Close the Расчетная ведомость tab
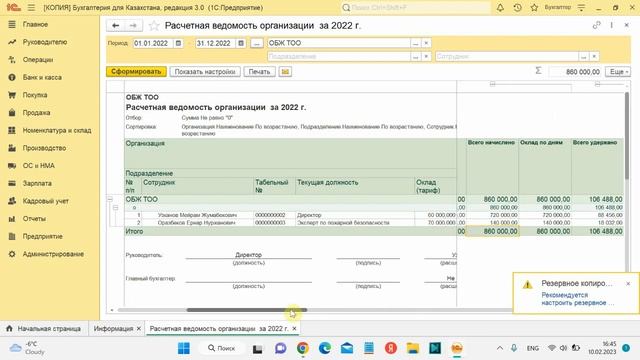This screenshot has height=360, width=640. coord(294,329)
